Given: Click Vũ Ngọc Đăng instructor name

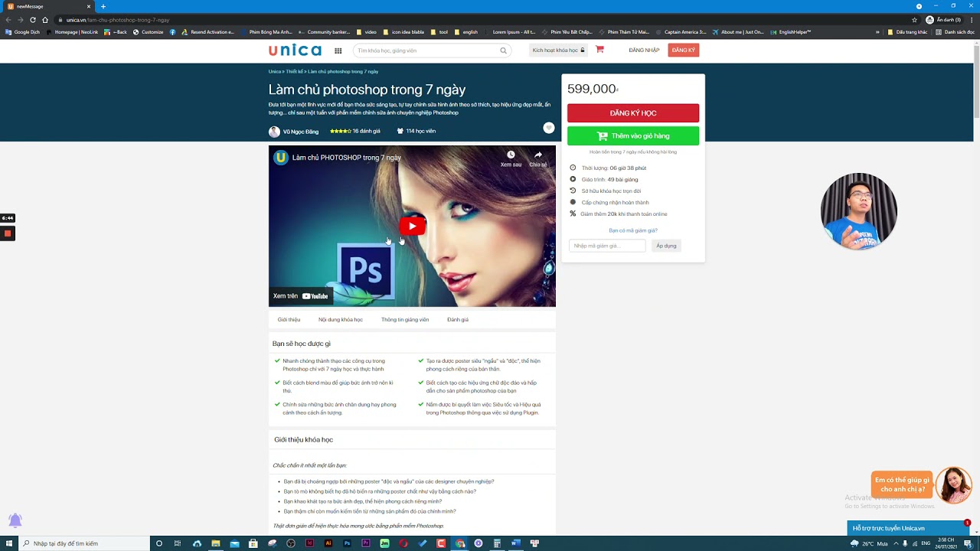Looking at the screenshot, I should (301, 132).
